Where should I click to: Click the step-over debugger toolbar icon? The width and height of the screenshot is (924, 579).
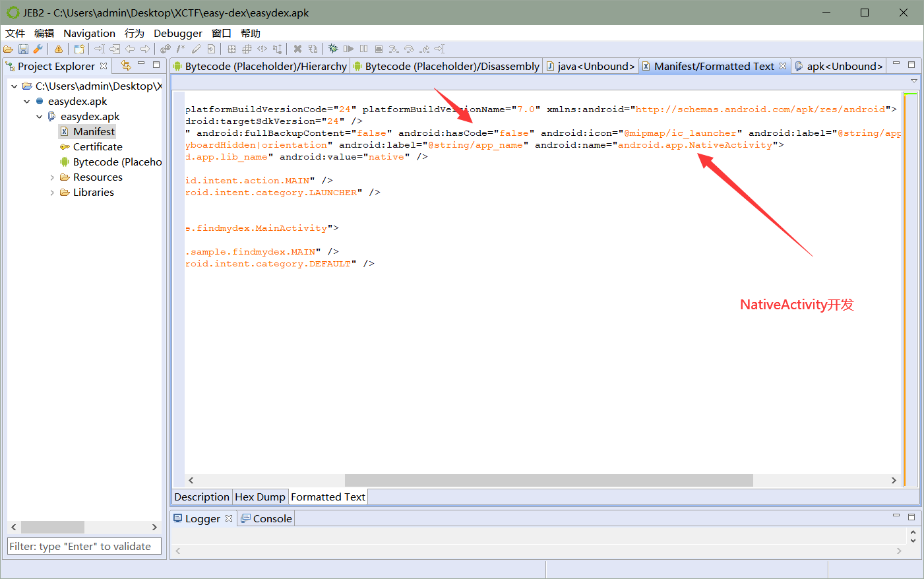[x=409, y=49]
